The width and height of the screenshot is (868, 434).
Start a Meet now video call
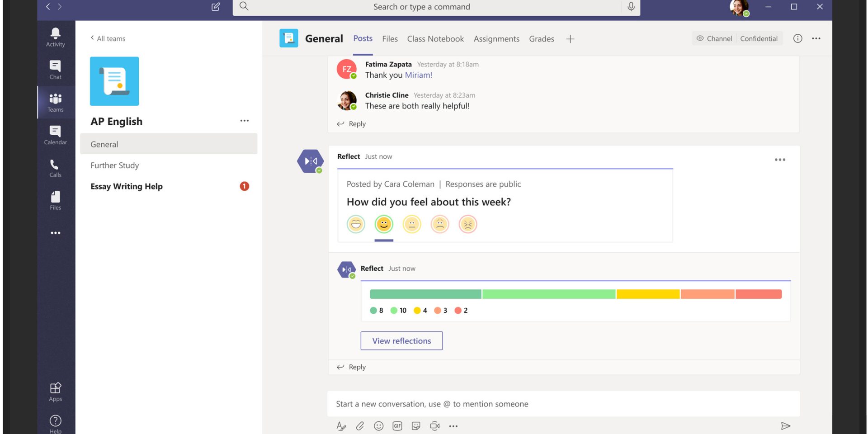point(435,426)
